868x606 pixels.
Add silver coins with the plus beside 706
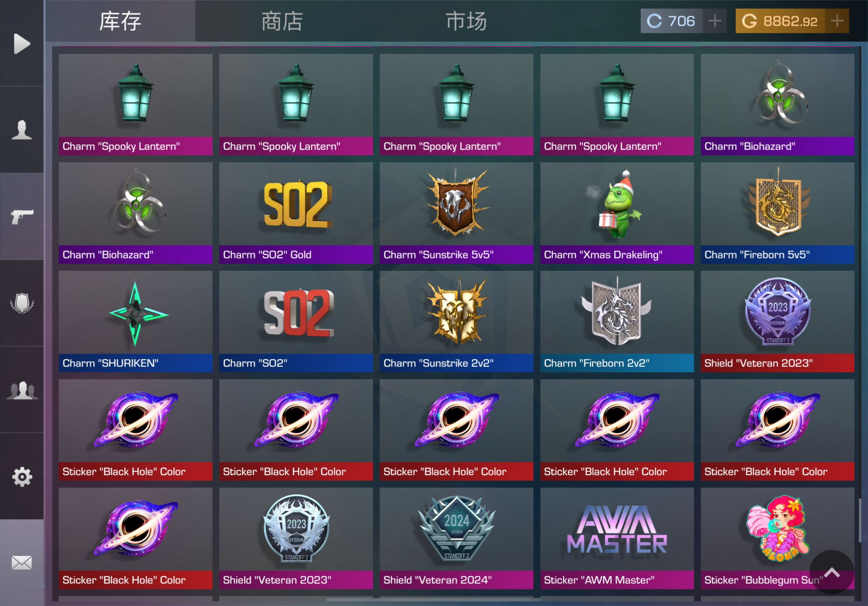[715, 21]
